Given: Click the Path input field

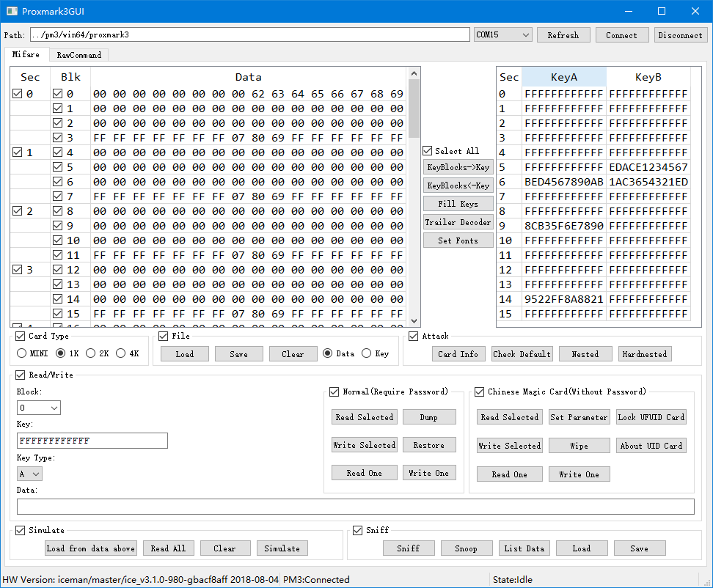Looking at the screenshot, I should point(250,34).
